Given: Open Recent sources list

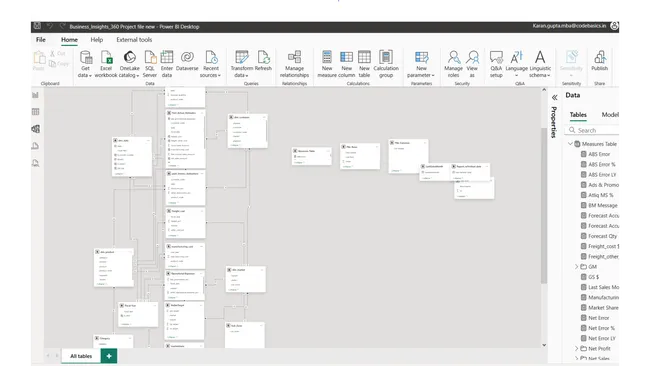Looking at the screenshot, I should click(211, 64).
